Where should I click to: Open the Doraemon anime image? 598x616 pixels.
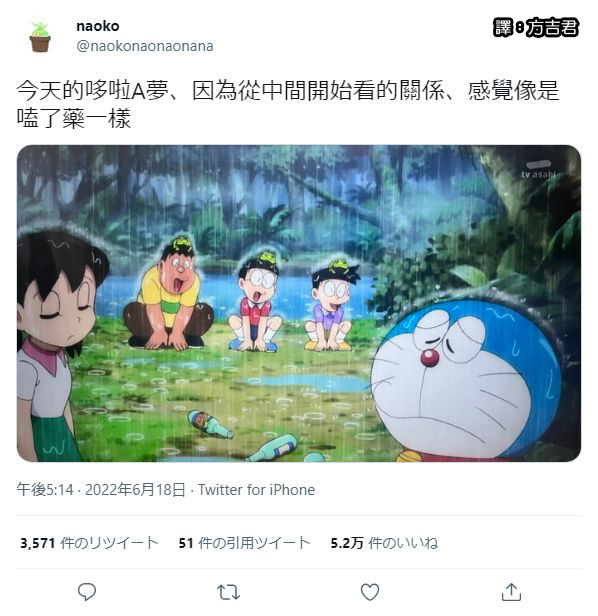[299, 303]
